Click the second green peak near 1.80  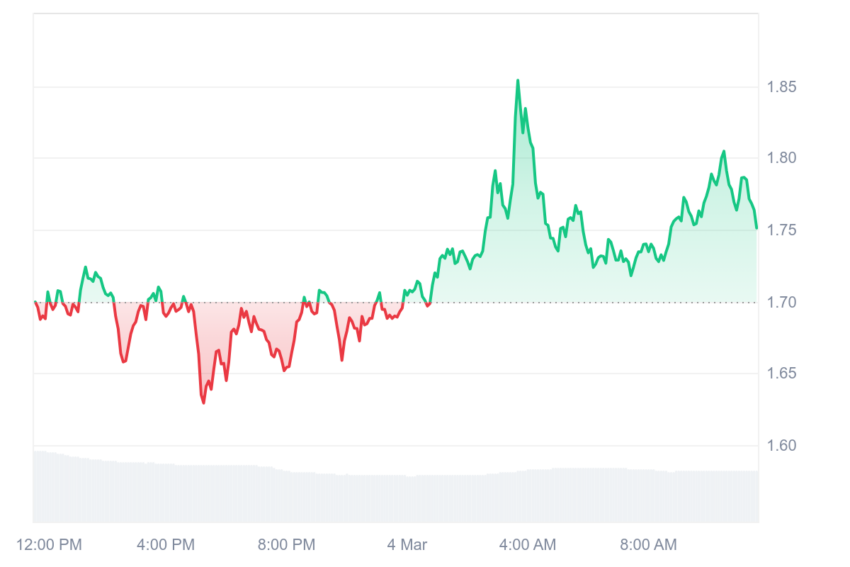[724, 152]
